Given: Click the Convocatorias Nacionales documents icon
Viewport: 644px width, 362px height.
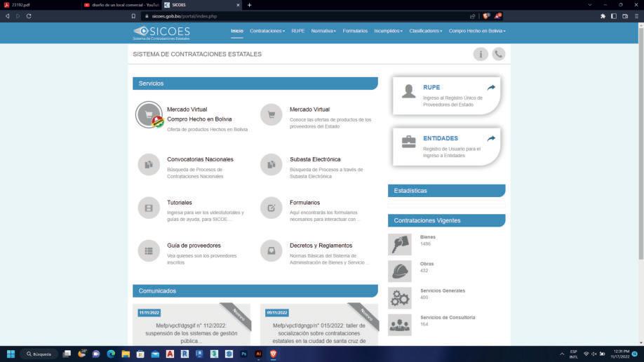Looking at the screenshot, I should [149, 165].
